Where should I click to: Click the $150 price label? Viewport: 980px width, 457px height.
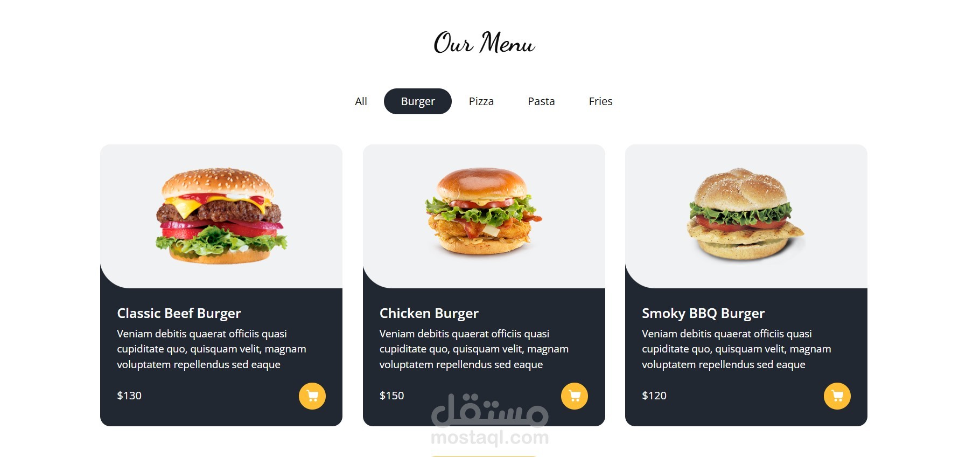point(391,396)
